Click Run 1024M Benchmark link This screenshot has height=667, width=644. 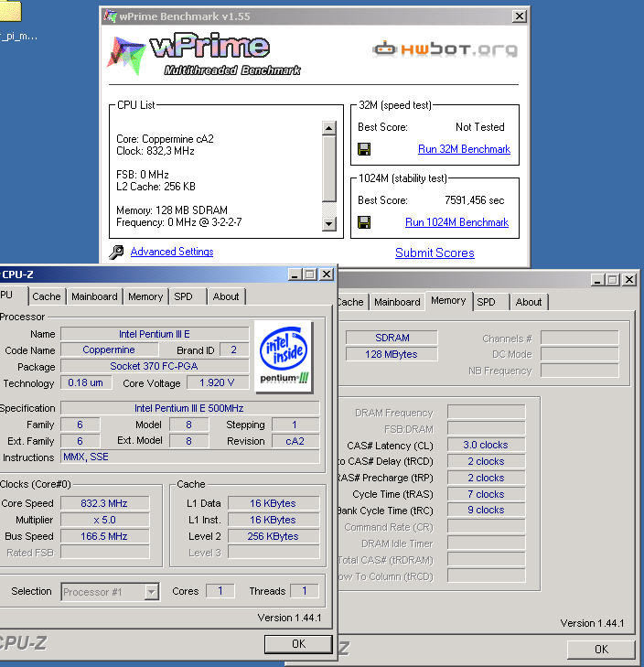pos(456,222)
